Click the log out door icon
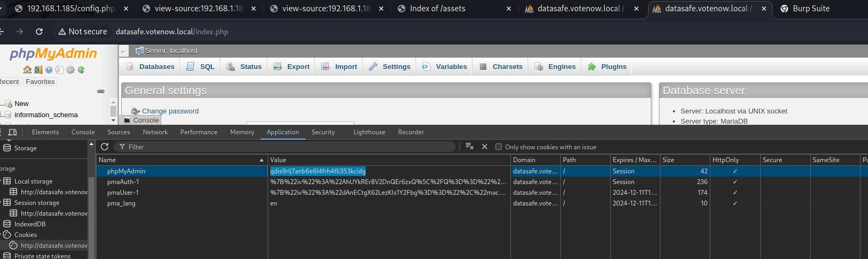The width and height of the screenshot is (868, 259). click(38, 70)
